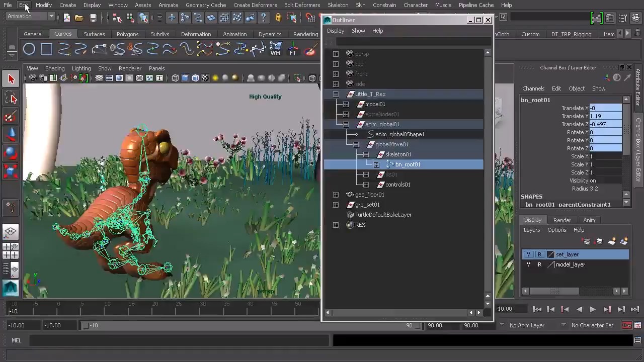Expand grp_set01 in Outliner

tap(336, 205)
